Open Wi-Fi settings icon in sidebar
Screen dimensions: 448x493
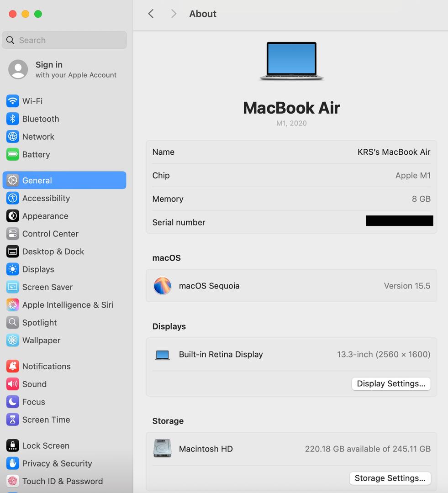[13, 101]
